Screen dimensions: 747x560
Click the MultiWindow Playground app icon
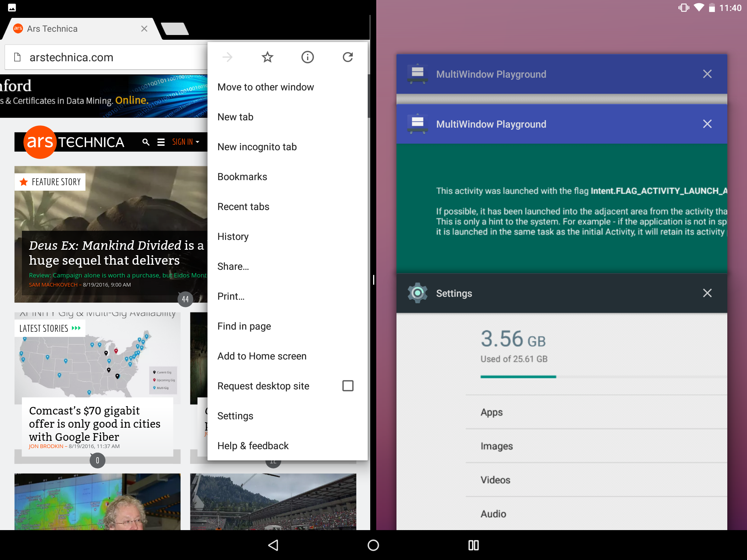pyautogui.click(x=417, y=124)
